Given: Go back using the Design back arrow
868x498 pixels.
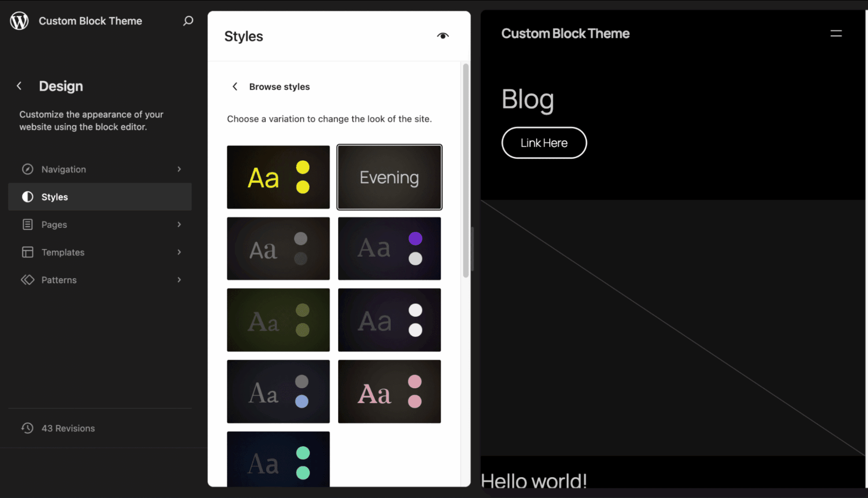Looking at the screenshot, I should tap(19, 85).
